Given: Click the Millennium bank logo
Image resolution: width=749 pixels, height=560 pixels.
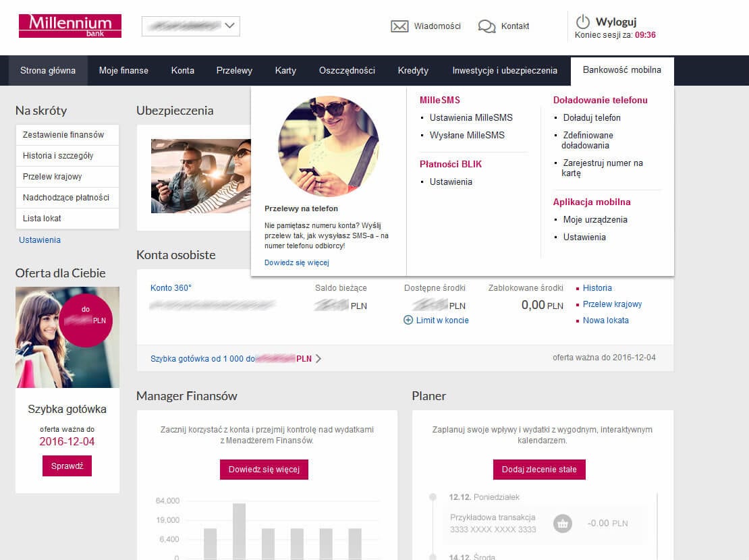Looking at the screenshot, I should [70, 26].
